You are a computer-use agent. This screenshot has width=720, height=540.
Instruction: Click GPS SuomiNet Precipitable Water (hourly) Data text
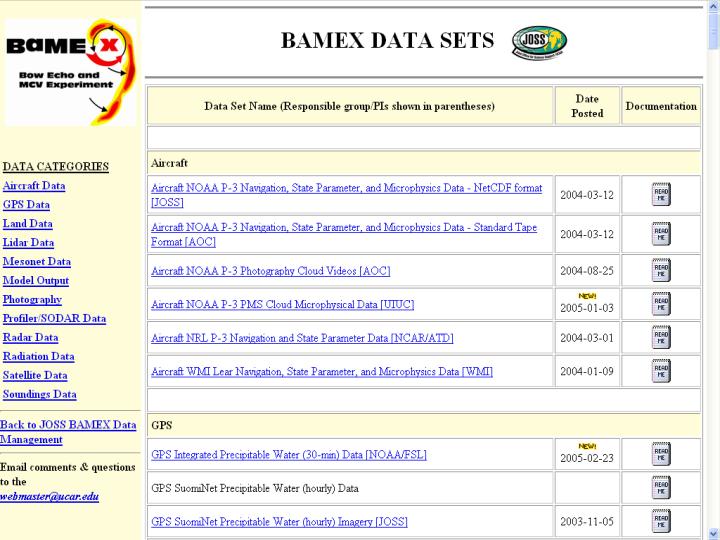tap(255, 488)
